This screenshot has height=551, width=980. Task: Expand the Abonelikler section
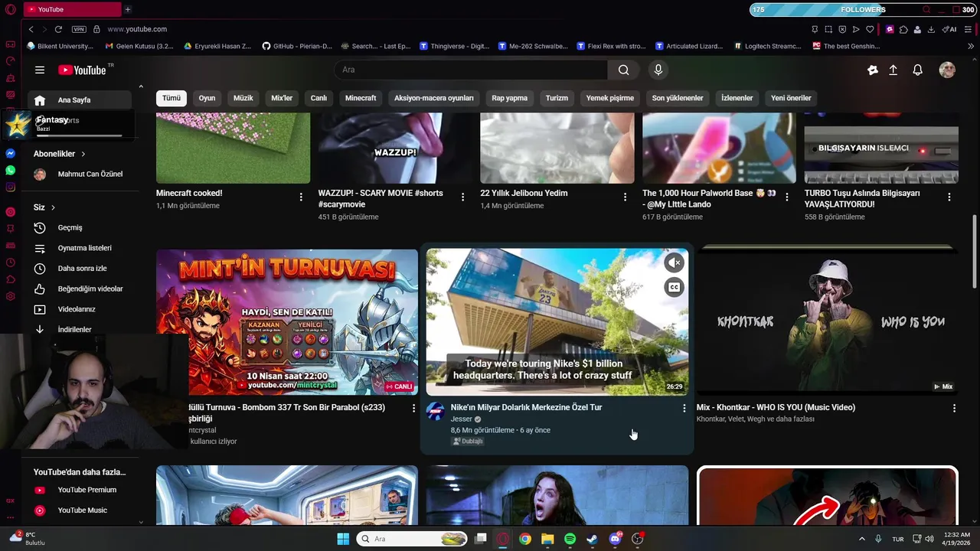coord(60,154)
